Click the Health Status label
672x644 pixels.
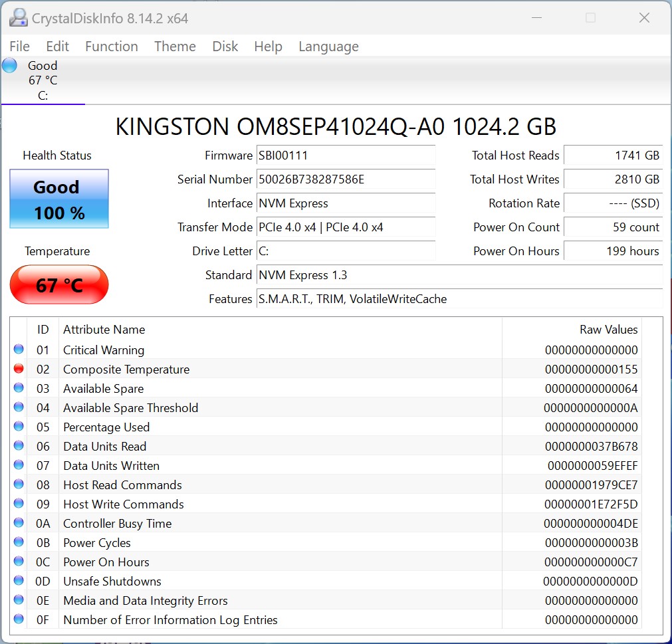57,156
